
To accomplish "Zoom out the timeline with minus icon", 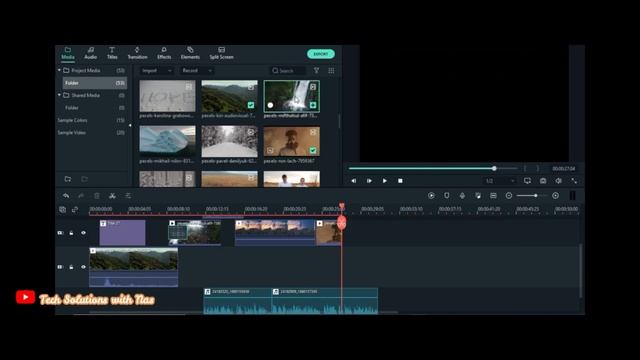I will click(x=509, y=196).
